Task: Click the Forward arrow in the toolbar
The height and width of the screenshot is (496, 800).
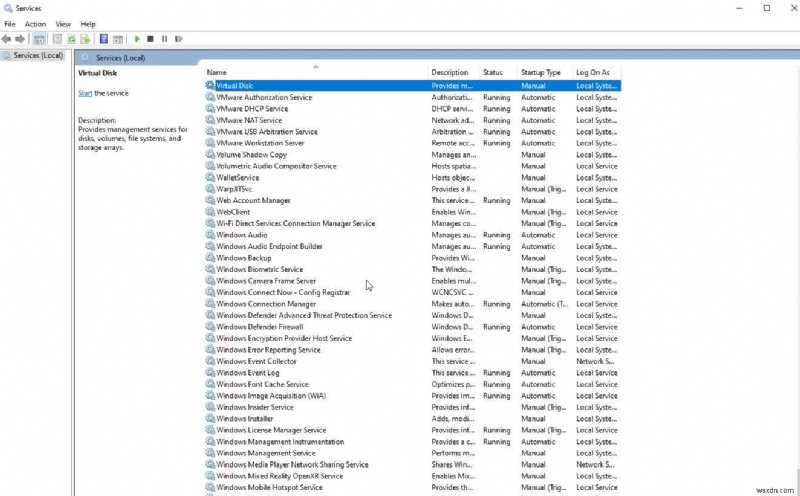Action: 20,39
